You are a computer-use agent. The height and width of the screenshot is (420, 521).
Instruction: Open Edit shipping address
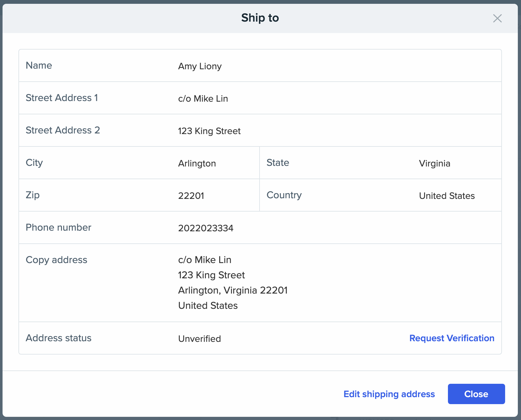tap(389, 394)
